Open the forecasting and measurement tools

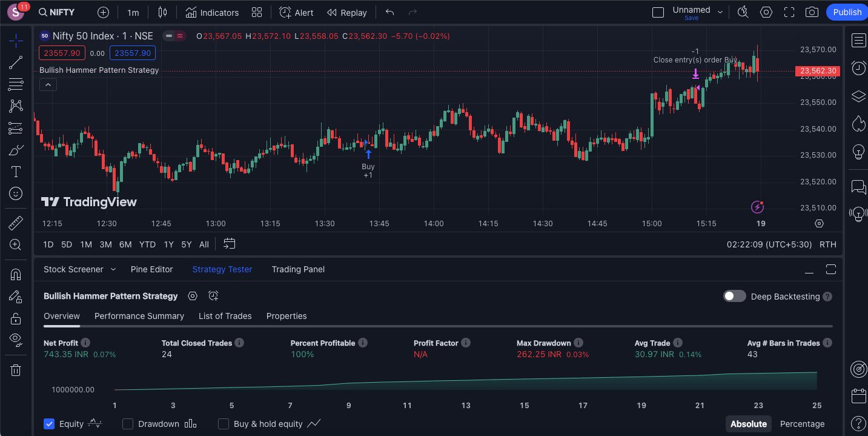[16, 128]
